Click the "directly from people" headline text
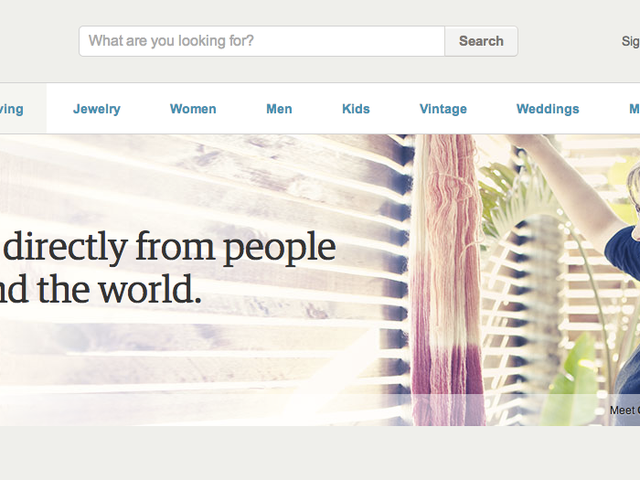The width and height of the screenshot is (640, 480). pos(170,248)
